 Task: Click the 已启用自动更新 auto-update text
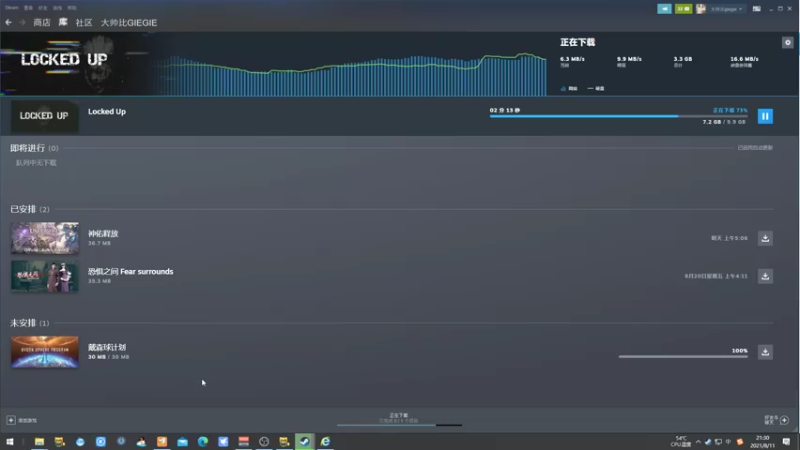point(755,147)
